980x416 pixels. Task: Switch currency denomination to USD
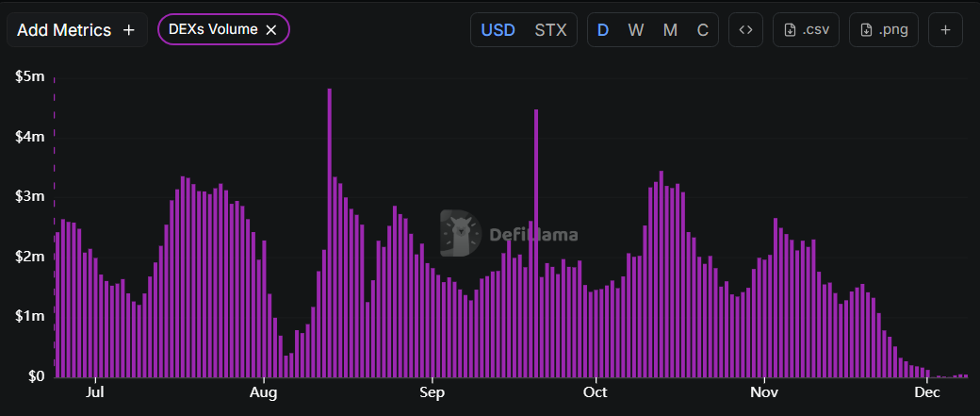point(498,30)
